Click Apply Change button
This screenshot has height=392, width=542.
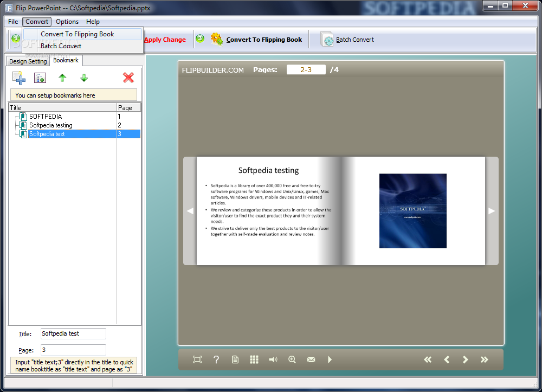click(x=165, y=40)
